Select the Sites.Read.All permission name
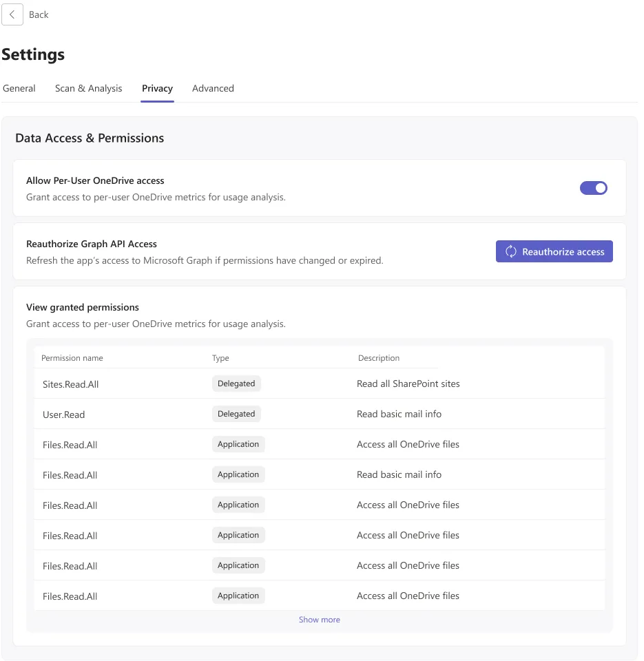This screenshot has height=661, width=644. coord(70,384)
